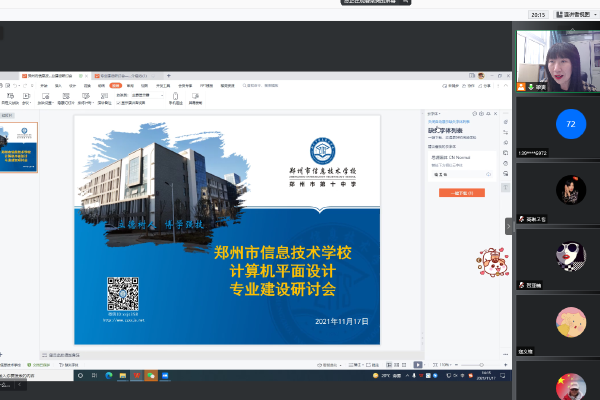The height and width of the screenshot is (400, 600).
Task: Click the green microphone icon on speaker video
Action: point(531,87)
